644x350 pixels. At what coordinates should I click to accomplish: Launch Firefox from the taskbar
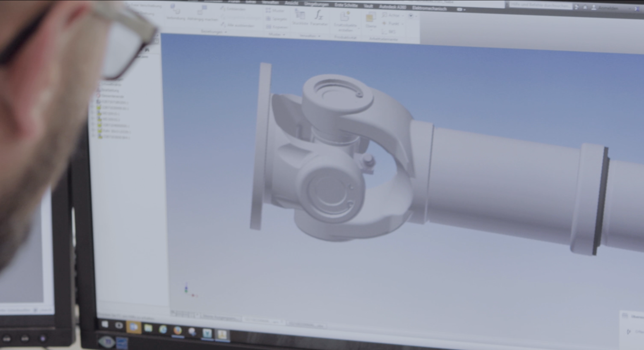[177, 330]
